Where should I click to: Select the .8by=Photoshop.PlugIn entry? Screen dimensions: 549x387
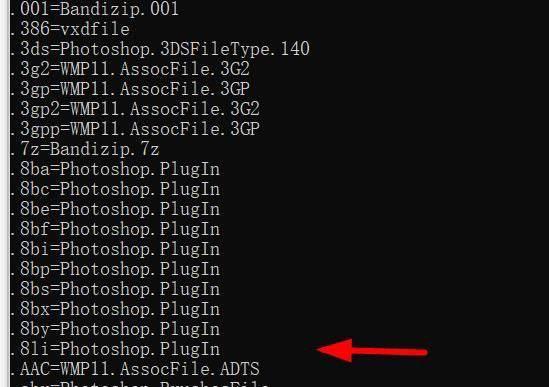pyautogui.click(x=115, y=329)
